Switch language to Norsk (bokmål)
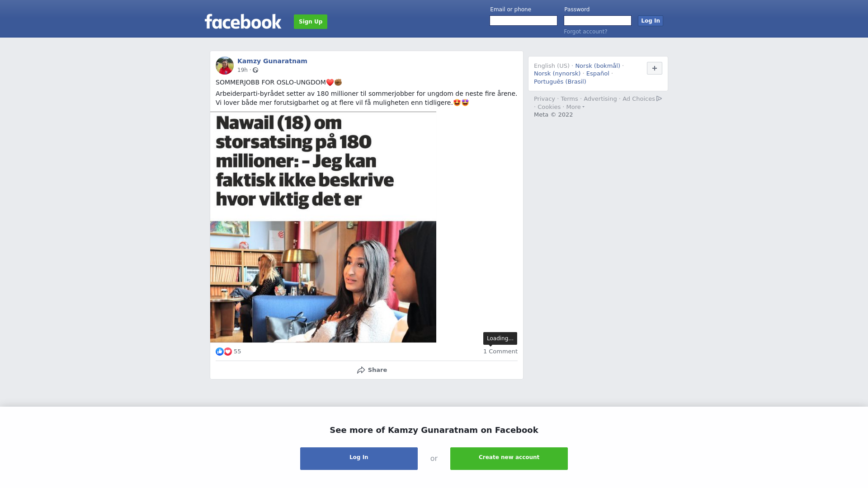 tap(598, 66)
